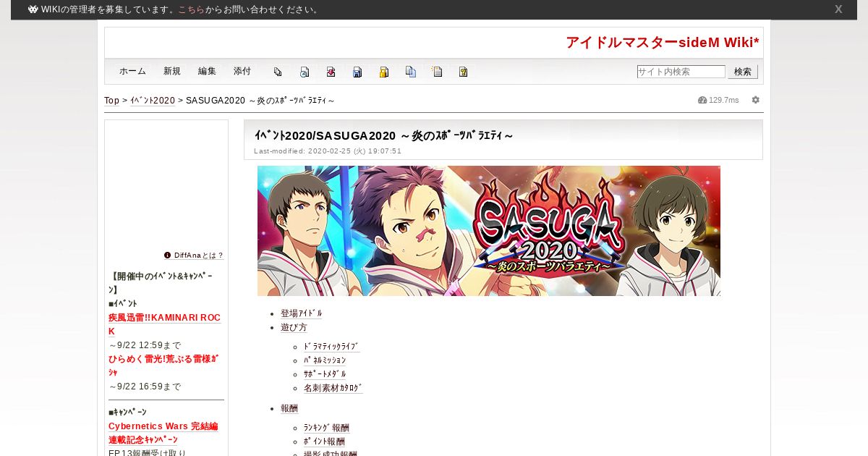The height and width of the screenshot is (456, 868).
Task: Click the floppy disk backup icon
Action: [357, 72]
